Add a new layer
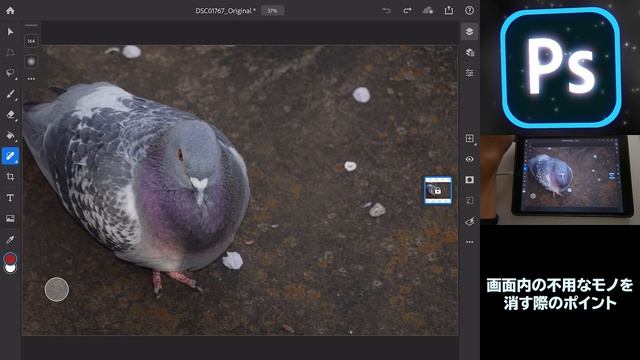 pyautogui.click(x=469, y=138)
